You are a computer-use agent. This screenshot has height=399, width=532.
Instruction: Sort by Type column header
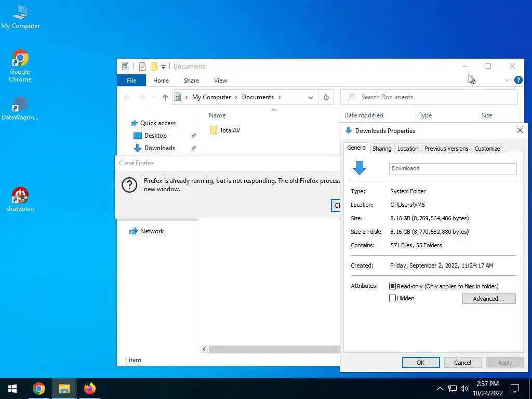tap(425, 115)
